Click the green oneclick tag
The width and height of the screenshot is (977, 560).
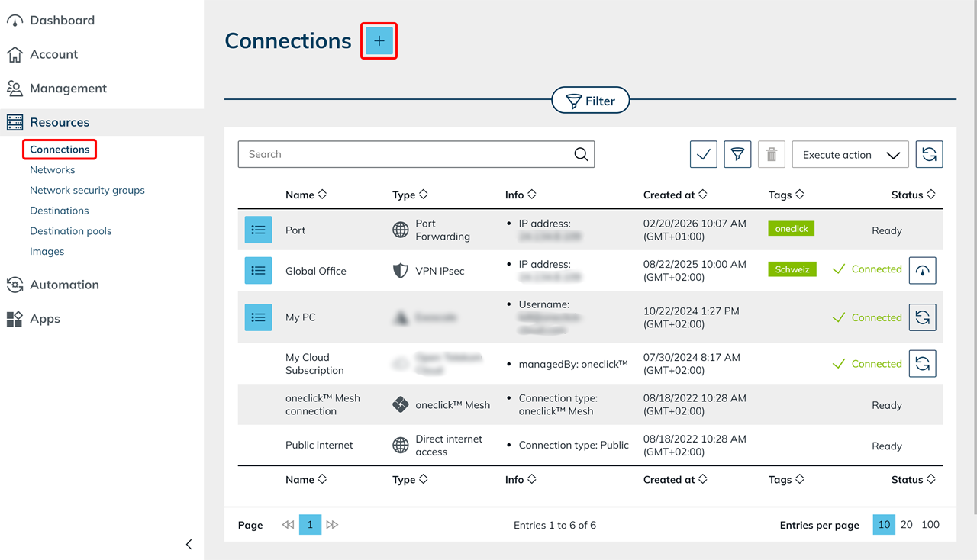point(792,228)
